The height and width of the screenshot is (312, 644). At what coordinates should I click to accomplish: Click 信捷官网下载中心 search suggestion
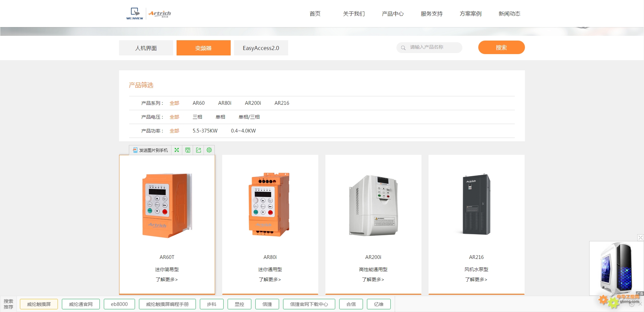pos(309,304)
